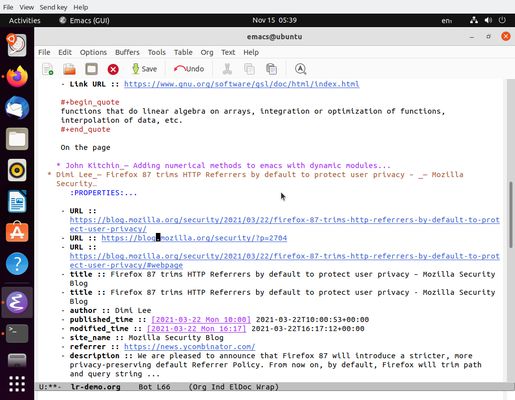515x400 pixels.
Task: Open the first blog.mozilla.org firefox-87 link
Action: [284, 224]
